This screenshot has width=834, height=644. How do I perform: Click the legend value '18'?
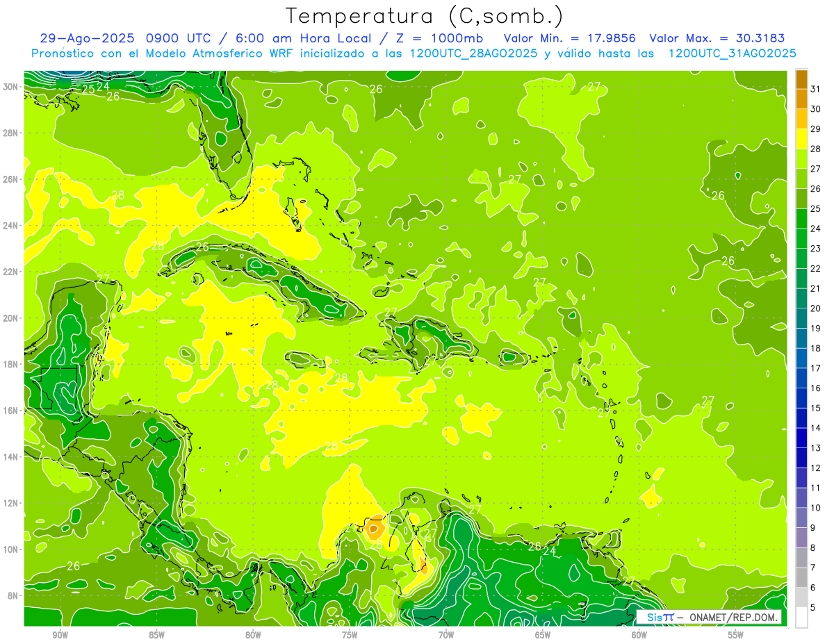click(816, 348)
